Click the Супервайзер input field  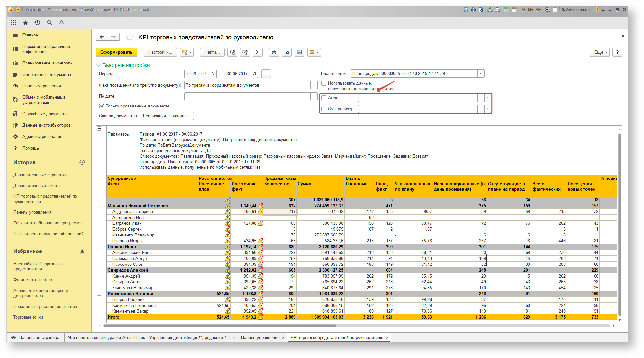pos(418,109)
